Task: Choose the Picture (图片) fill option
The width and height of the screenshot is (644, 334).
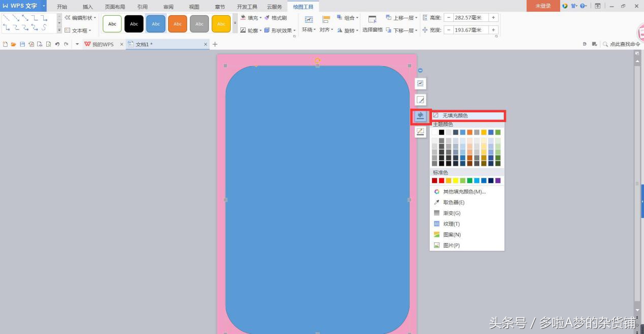Action: [x=451, y=245]
